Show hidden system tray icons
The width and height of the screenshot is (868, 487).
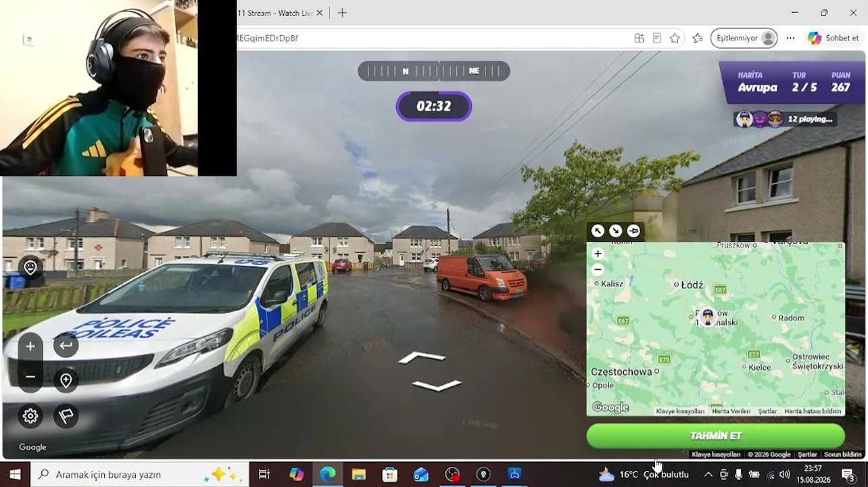click(708, 474)
